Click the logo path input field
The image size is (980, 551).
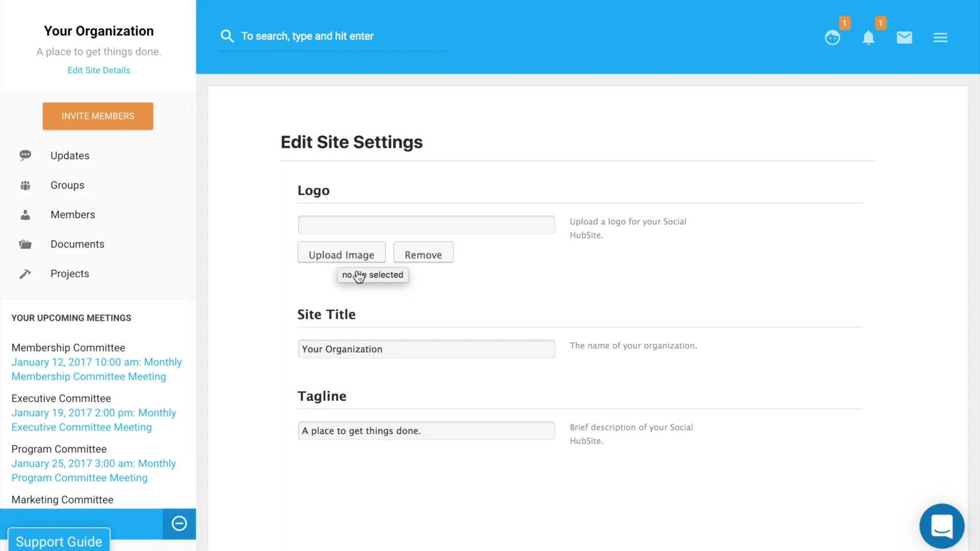click(426, 225)
